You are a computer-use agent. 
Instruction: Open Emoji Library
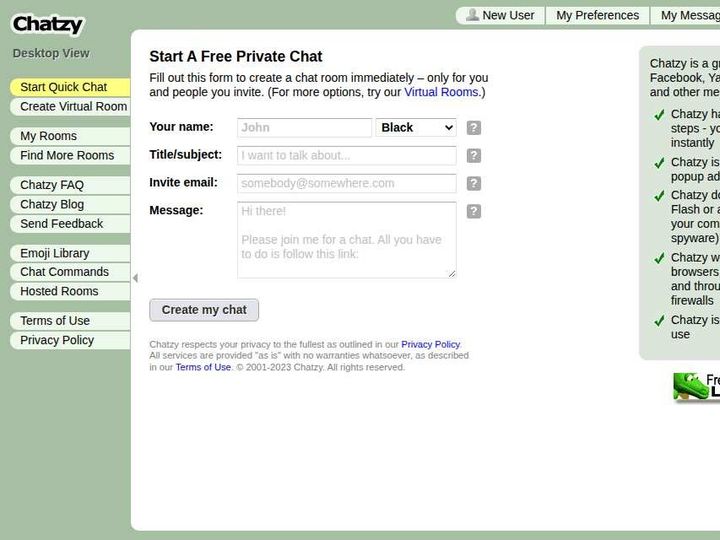tap(70, 253)
